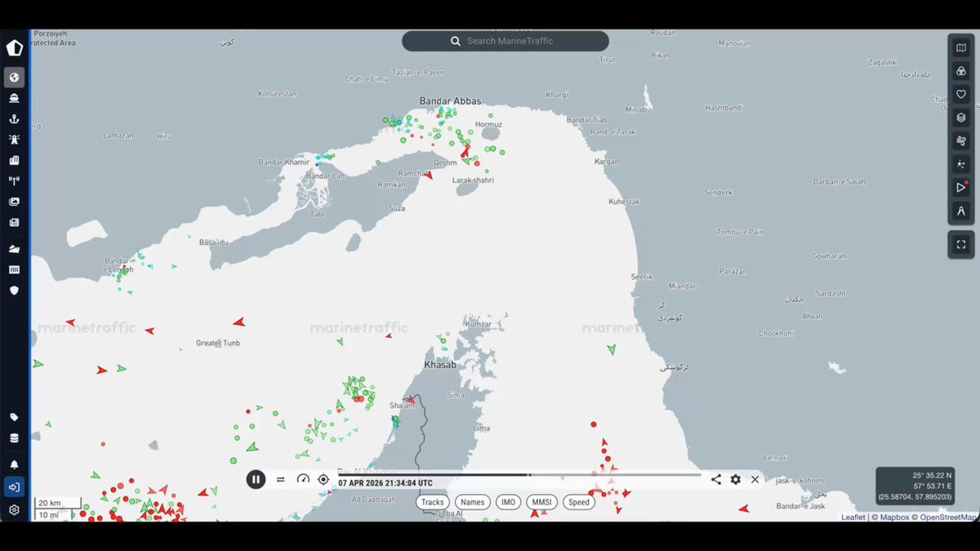Toggle the Tracks option
The width and height of the screenshot is (980, 551).
pyautogui.click(x=433, y=502)
